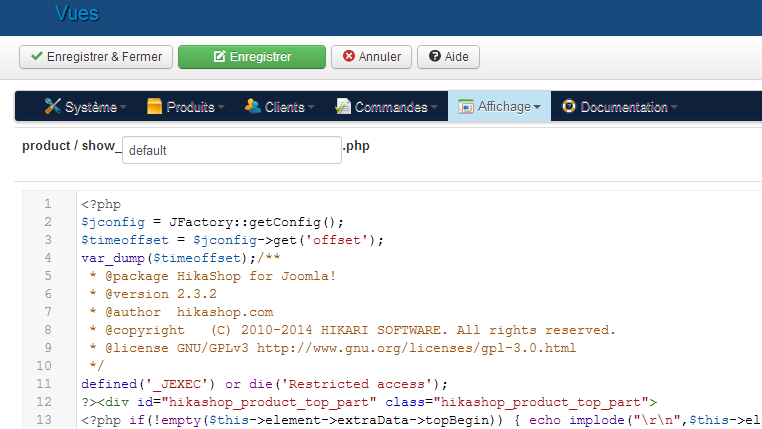
Task: Expand the Commandes dropdown arrow
Action: coord(434,107)
